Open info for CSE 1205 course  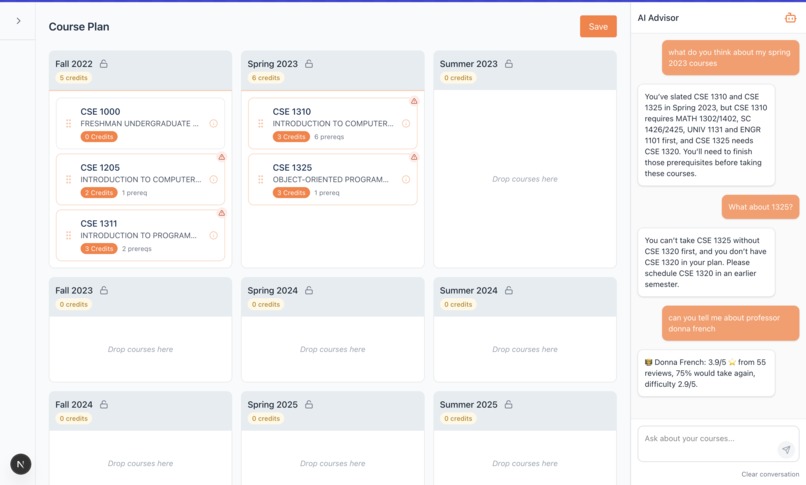(213, 179)
